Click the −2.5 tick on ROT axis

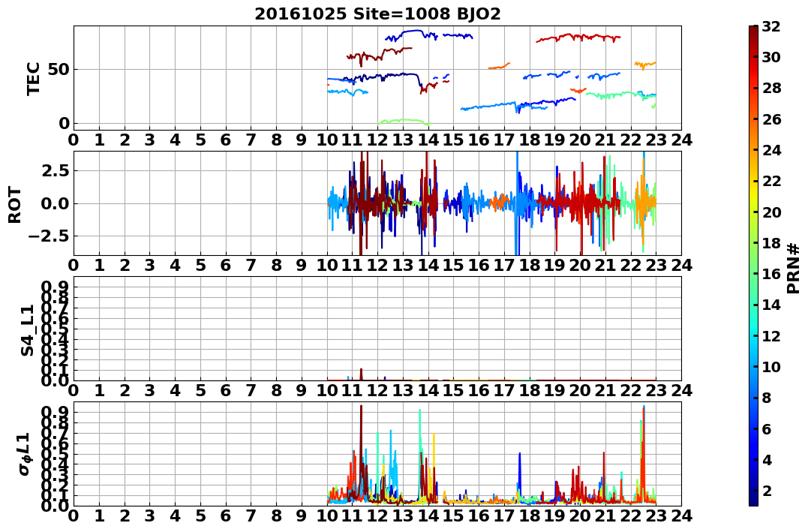(49, 236)
